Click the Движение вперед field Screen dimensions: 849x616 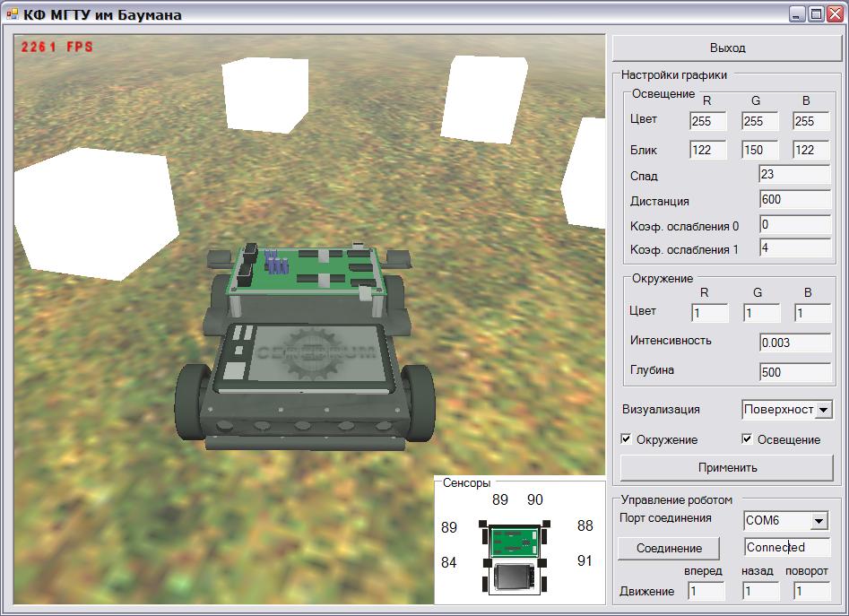pos(706,591)
